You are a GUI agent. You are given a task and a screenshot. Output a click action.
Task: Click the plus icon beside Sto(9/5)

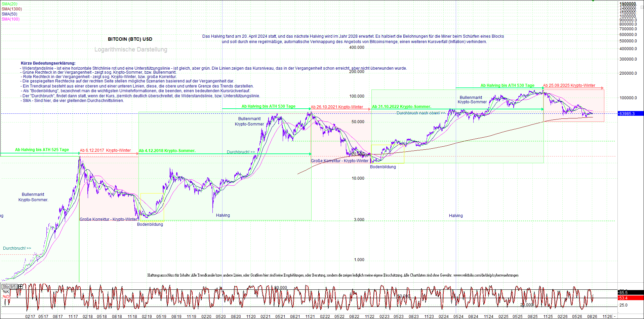21,286
